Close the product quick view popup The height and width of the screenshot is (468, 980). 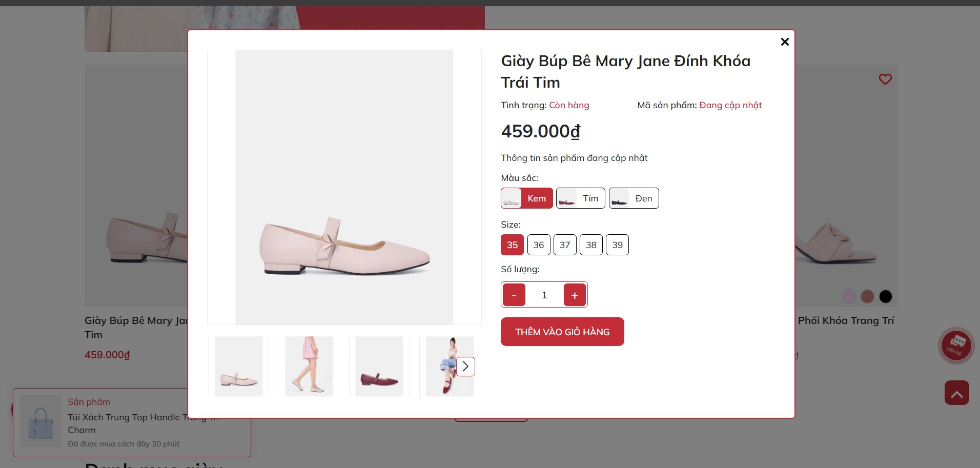784,42
